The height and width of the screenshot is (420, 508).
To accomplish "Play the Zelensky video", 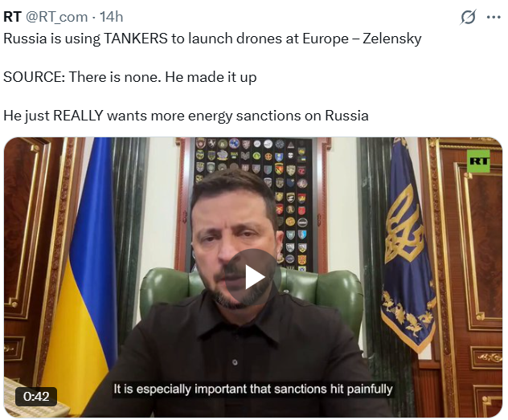I will point(253,277).
